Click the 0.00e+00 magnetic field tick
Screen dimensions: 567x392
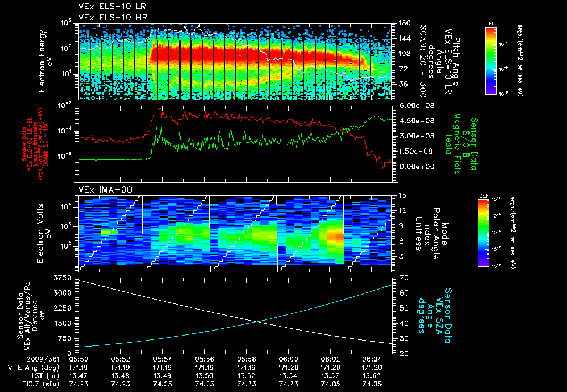(416, 167)
